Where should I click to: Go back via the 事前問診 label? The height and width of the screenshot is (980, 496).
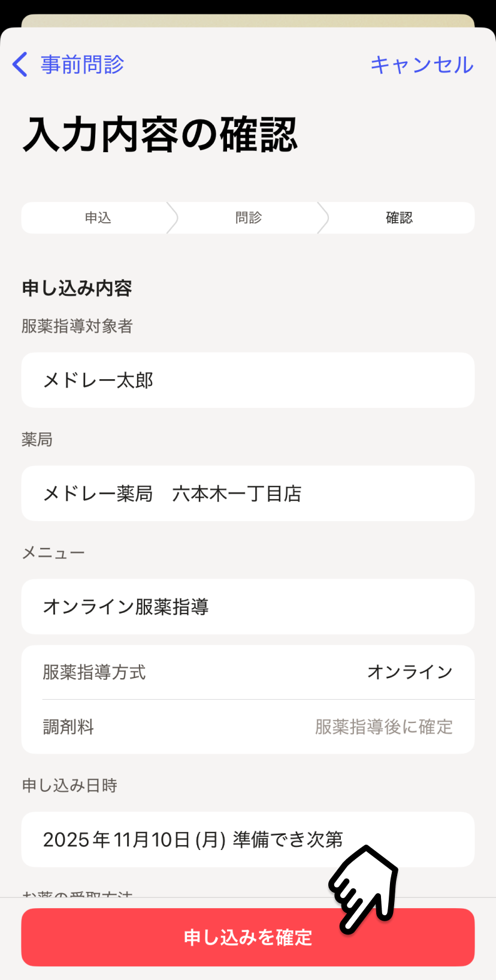[82, 64]
